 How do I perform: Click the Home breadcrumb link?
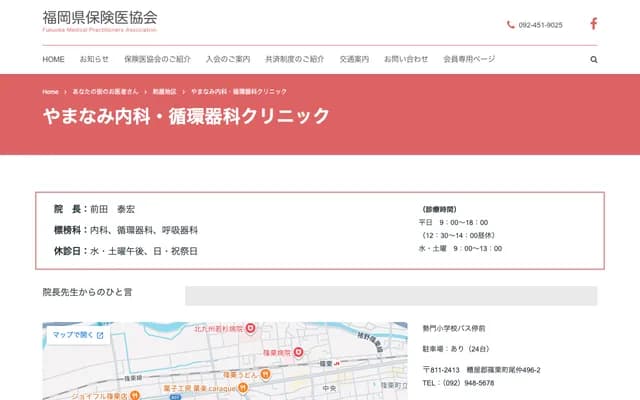click(x=50, y=92)
